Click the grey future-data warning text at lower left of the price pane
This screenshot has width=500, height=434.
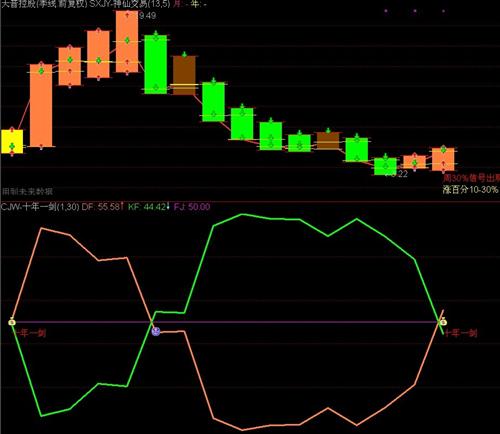coord(27,191)
